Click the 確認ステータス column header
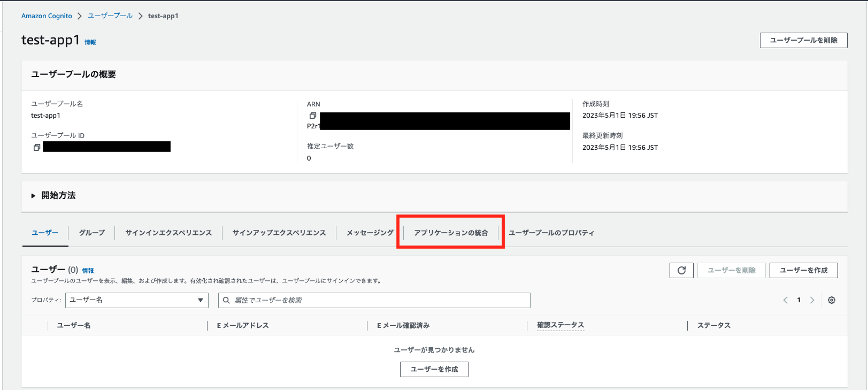The image size is (868, 390). [x=560, y=325]
